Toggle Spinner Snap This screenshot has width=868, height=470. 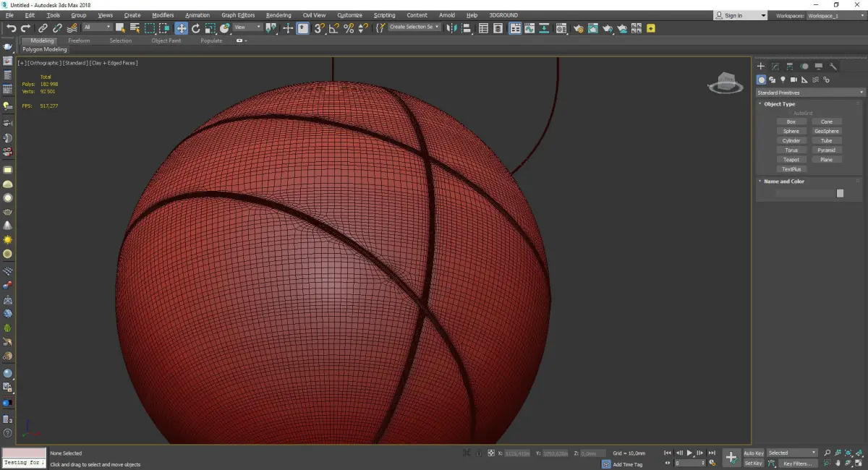tap(363, 28)
